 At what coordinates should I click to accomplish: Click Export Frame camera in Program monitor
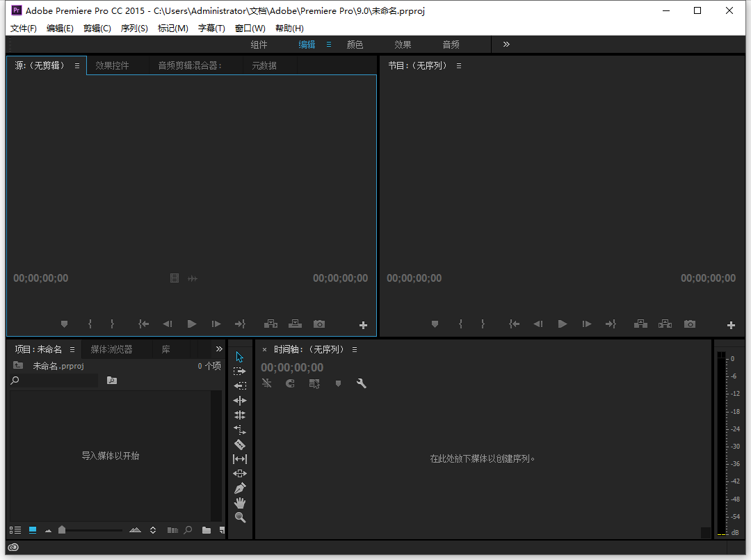(689, 324)
